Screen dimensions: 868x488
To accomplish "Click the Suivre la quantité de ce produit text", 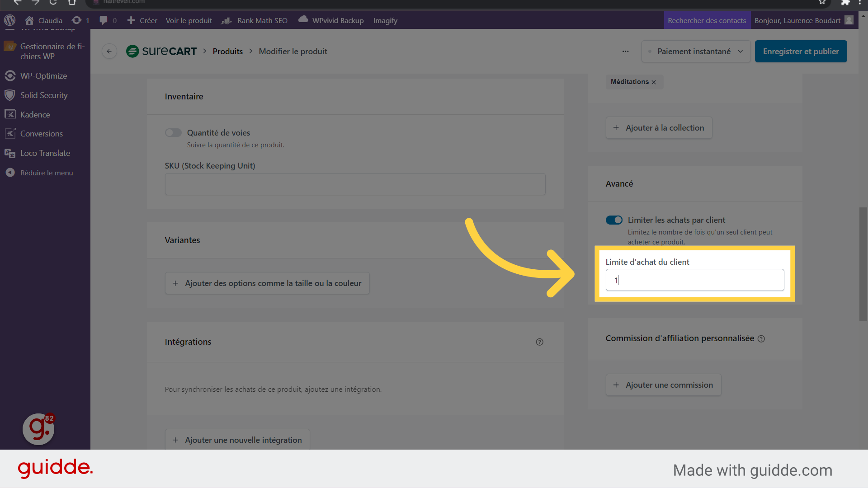I will click(x=236, y=145).
